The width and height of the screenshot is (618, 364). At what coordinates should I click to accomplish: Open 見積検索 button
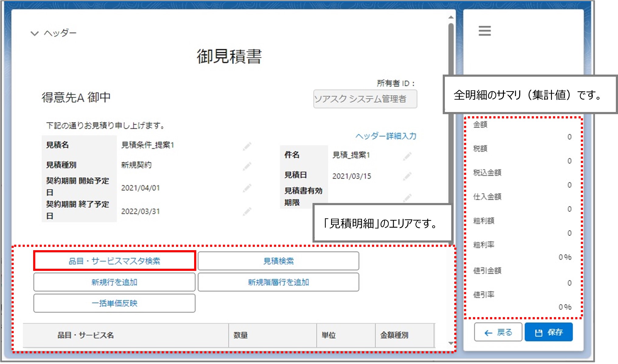(x=278, y=261)
